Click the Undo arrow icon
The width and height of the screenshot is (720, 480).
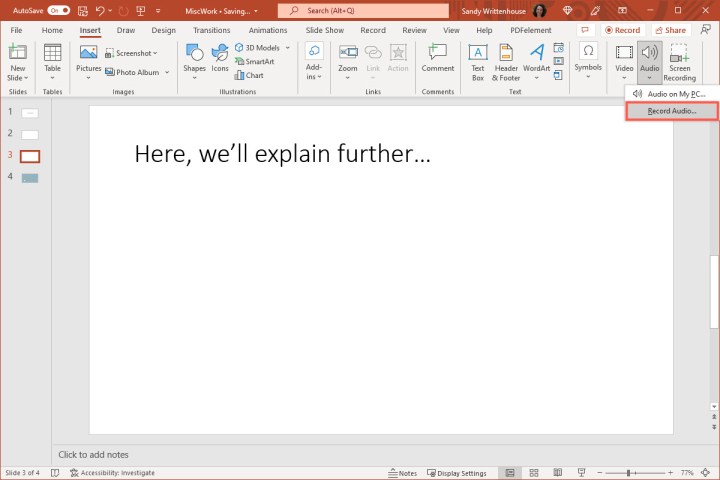click(x=100, y=11)
